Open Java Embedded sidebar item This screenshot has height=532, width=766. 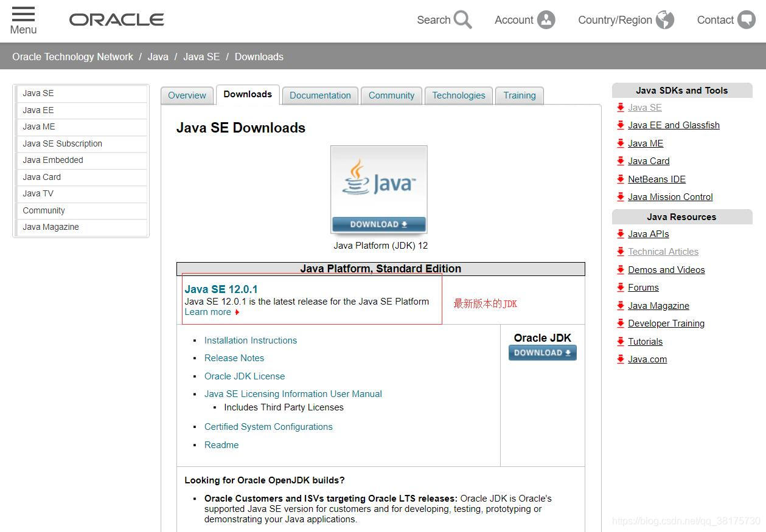[x=81, y=161]
